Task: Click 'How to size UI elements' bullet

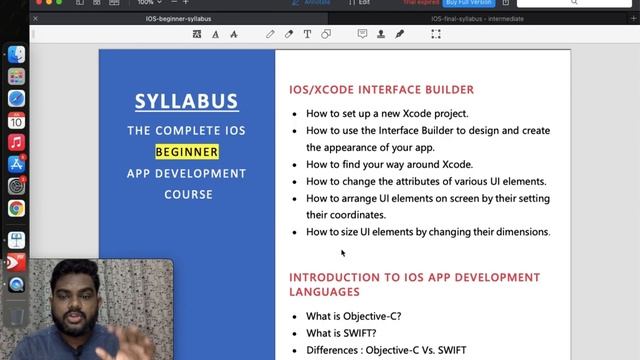Action: coord(428,232)
